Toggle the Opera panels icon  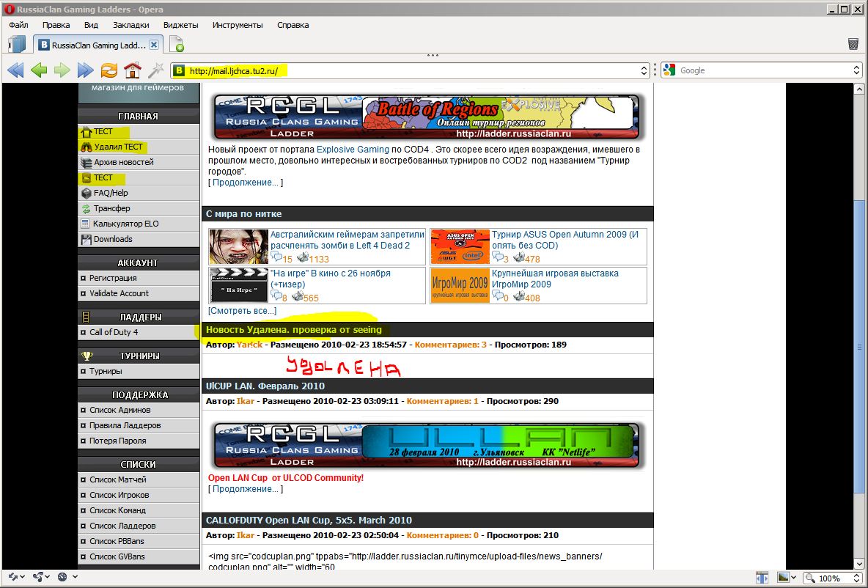pos(17,44)
